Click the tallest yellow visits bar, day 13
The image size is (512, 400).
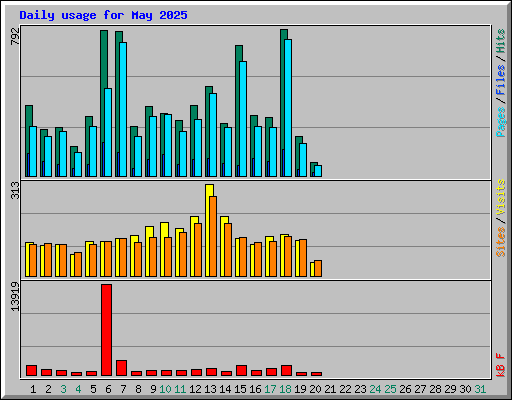pos(208,230)
